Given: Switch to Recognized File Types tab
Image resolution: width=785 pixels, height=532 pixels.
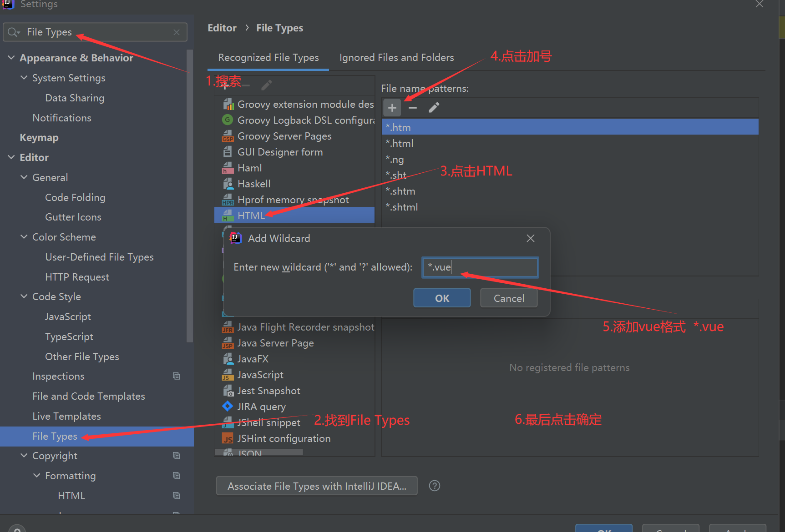Looking at the screenshot, I should coord(268,58).
